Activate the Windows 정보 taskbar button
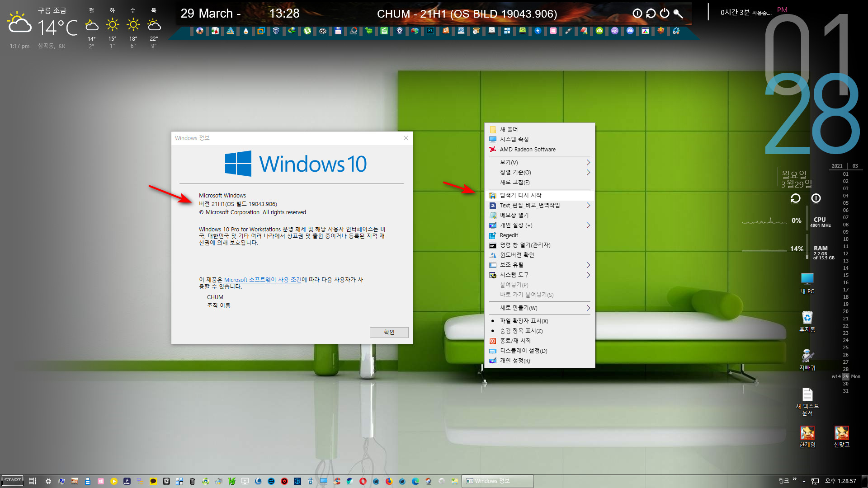The width and height of the screenshot is (868, 488). 497,481
